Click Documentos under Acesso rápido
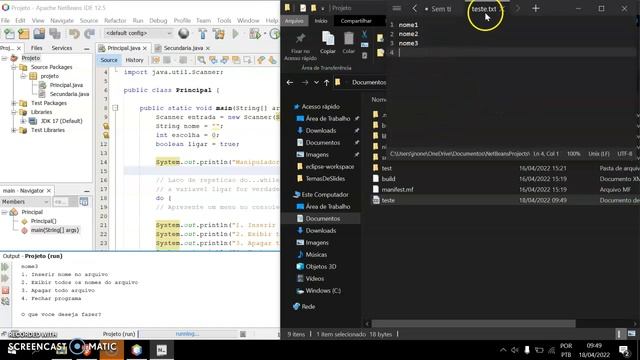 click(322, 142)
